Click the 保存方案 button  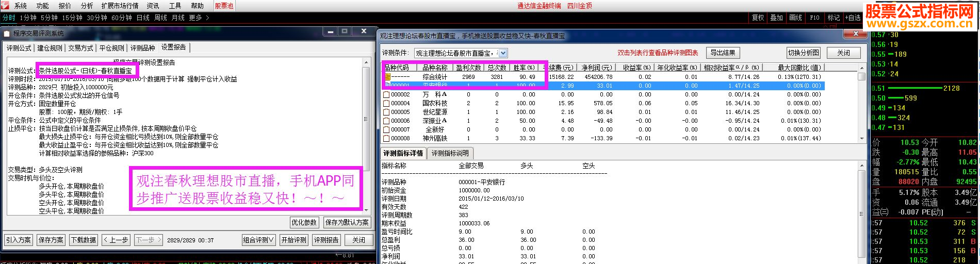[x=51, y=240]
